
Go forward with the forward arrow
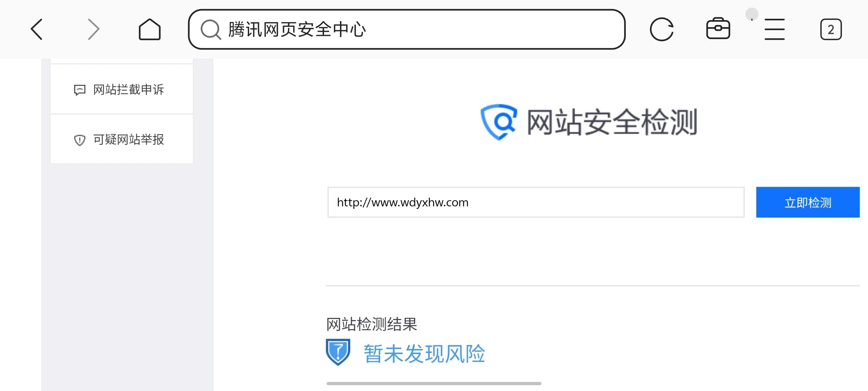[93, 29]
